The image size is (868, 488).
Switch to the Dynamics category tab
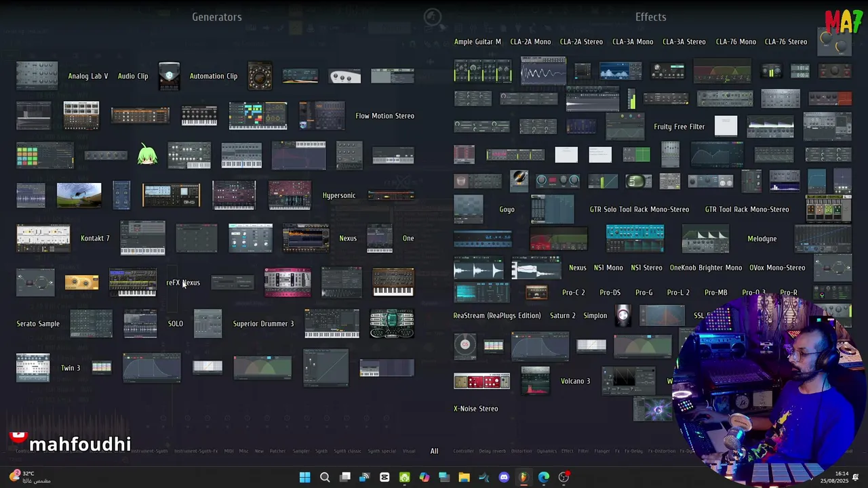[547, 451]
